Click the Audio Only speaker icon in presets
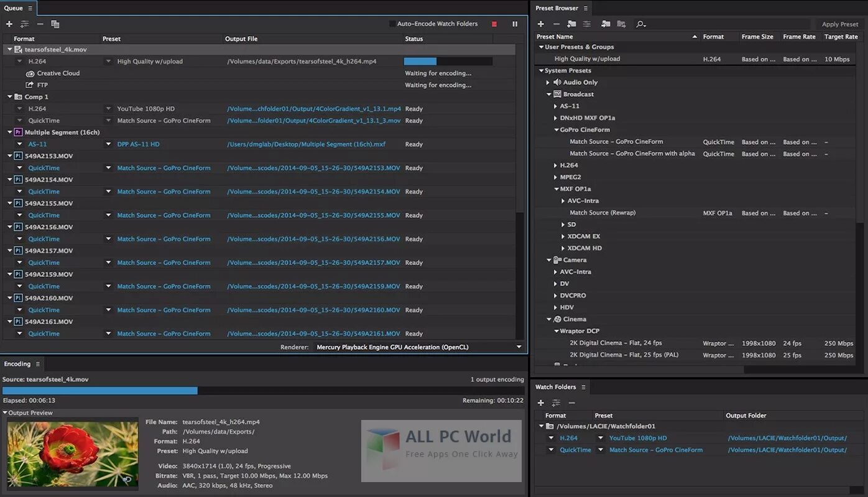The width and height of the screenshot is (868, 497). [x=557, y=83]
